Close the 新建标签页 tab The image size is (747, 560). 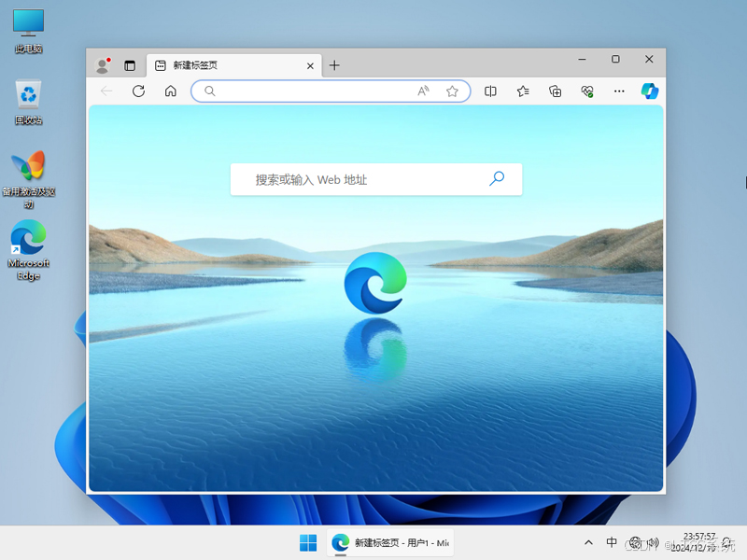click(310, 65)
